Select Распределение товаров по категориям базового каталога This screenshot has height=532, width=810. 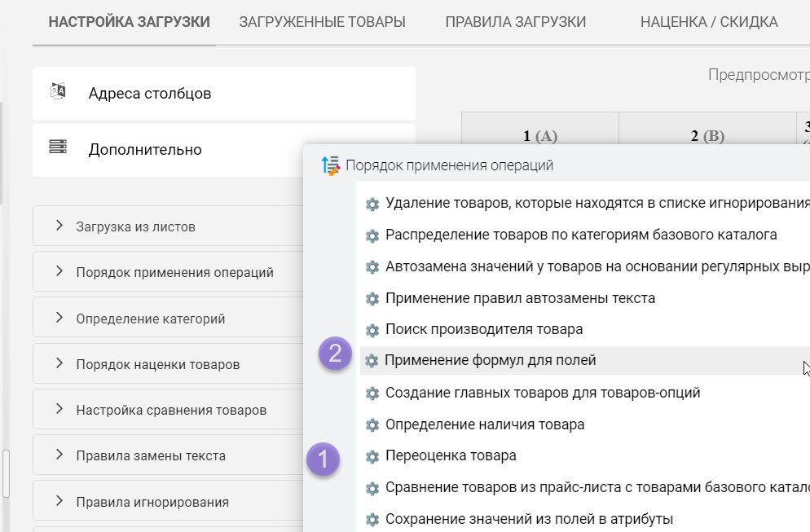click(581, 235)
